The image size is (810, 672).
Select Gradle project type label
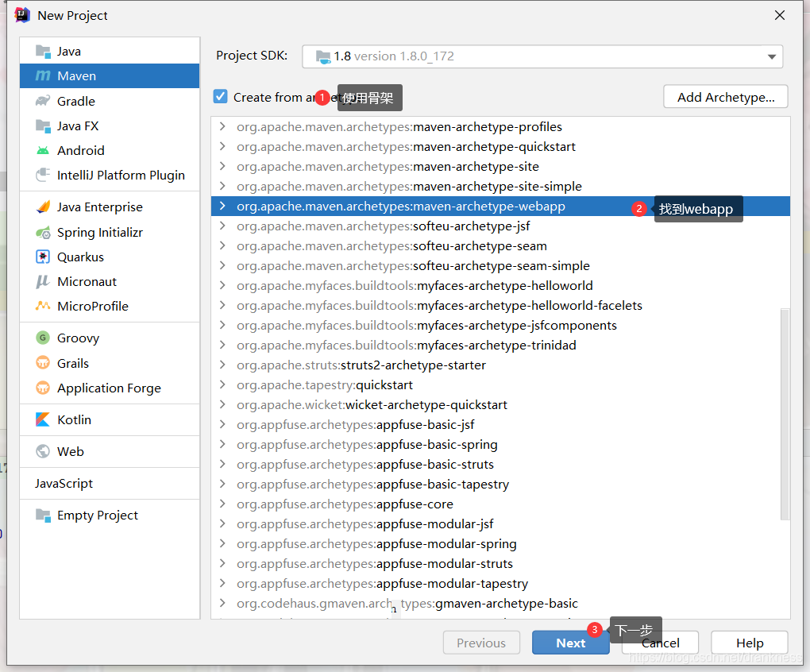[x=76, y=101]
